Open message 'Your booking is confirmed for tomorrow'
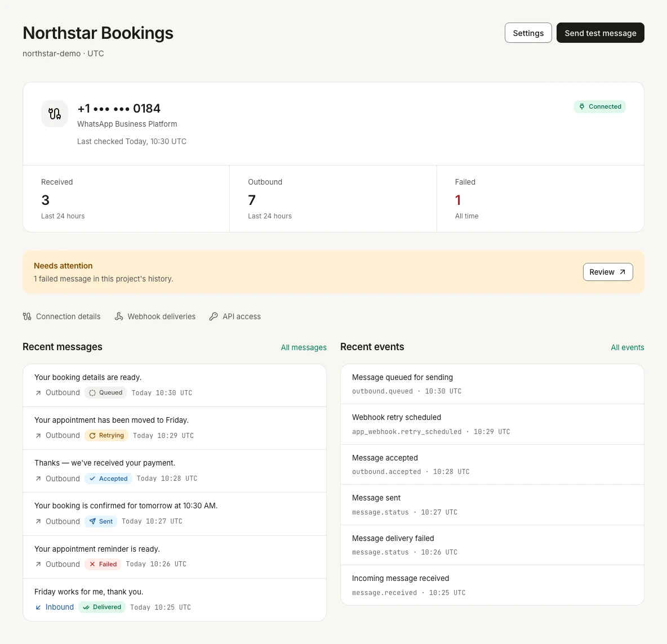 (x=175, y=514)
